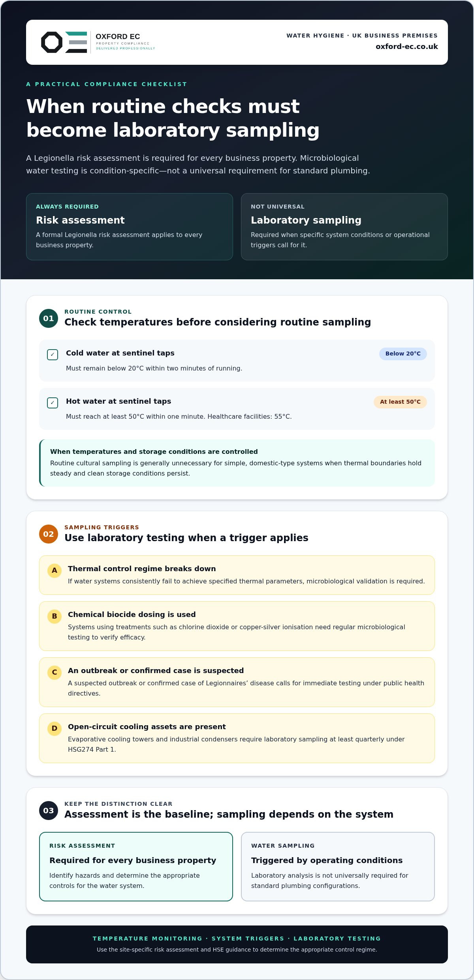Select the letter D trigger badge

[x=55, y=728]
